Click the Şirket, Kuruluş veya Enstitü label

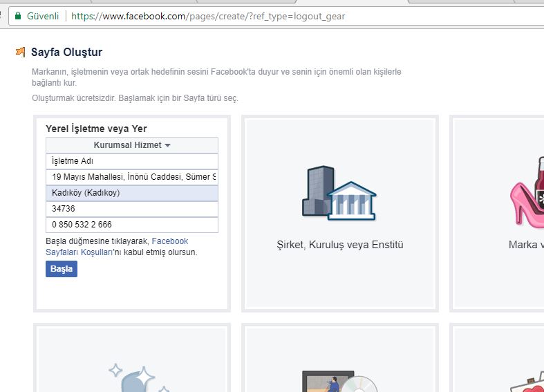[340, 245]
